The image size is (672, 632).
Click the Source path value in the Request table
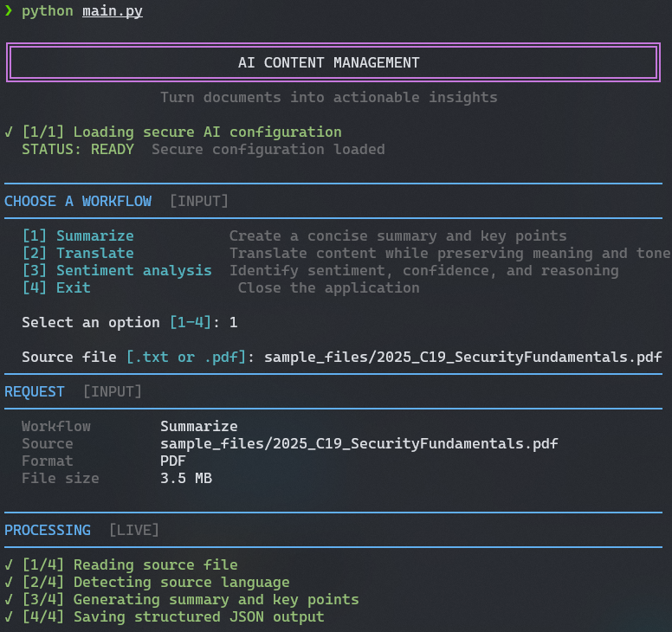359,443
